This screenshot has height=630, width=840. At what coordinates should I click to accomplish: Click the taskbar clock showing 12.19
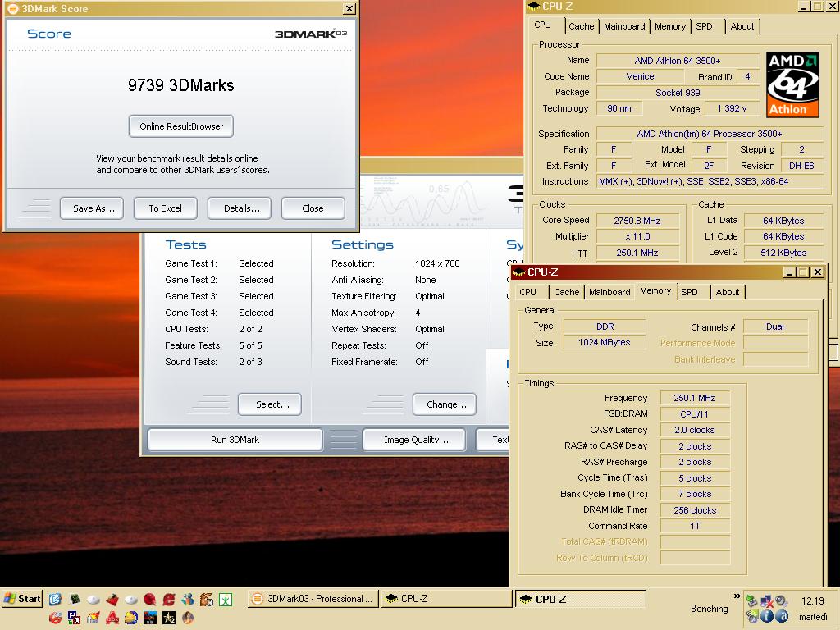pos(813,601)
